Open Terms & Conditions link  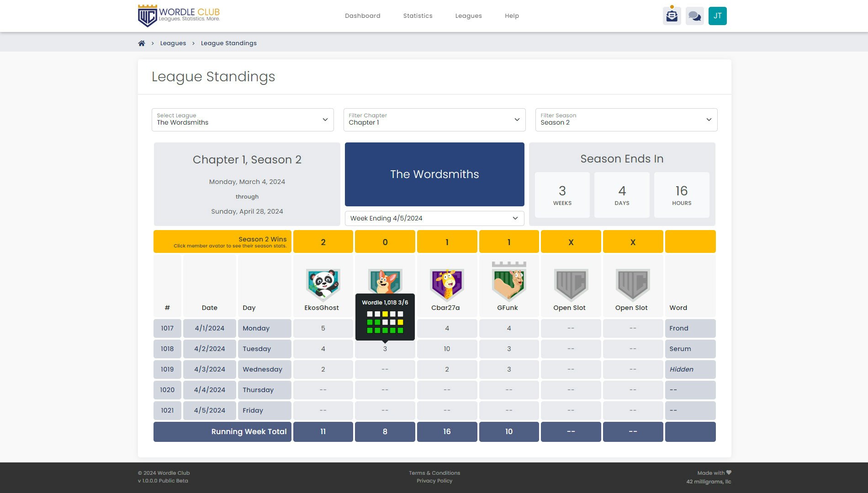coord(434,473)
